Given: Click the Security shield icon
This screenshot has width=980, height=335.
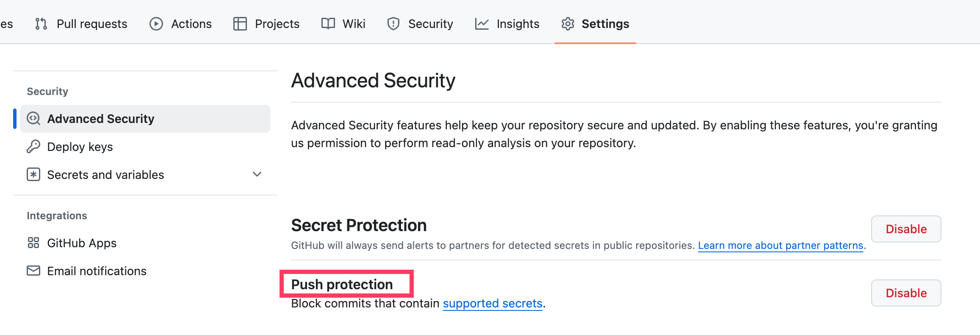Looking at the screenshot, I should click(393, 24).
